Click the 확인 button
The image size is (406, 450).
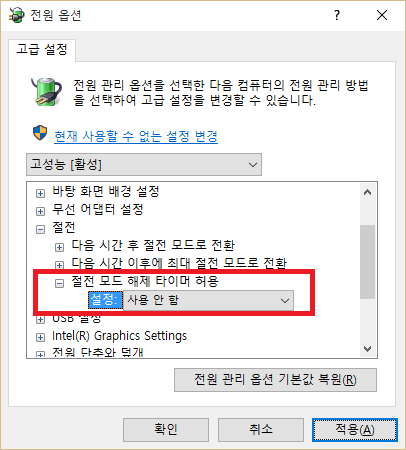pos(166,430)
